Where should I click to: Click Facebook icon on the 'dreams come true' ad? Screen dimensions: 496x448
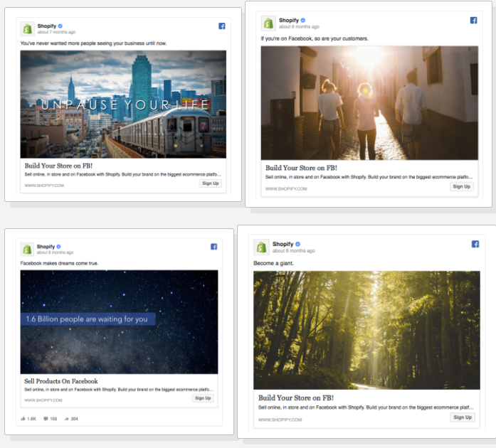213,247
